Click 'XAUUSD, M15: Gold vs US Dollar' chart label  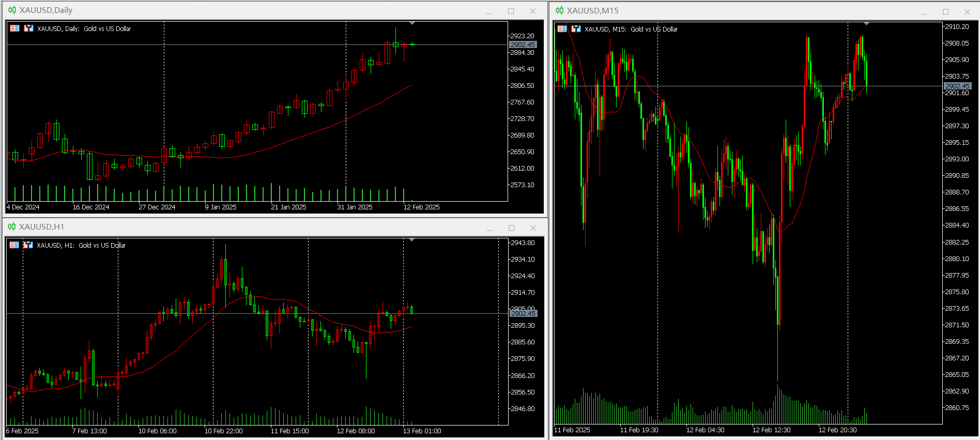[x=631, y=29]
